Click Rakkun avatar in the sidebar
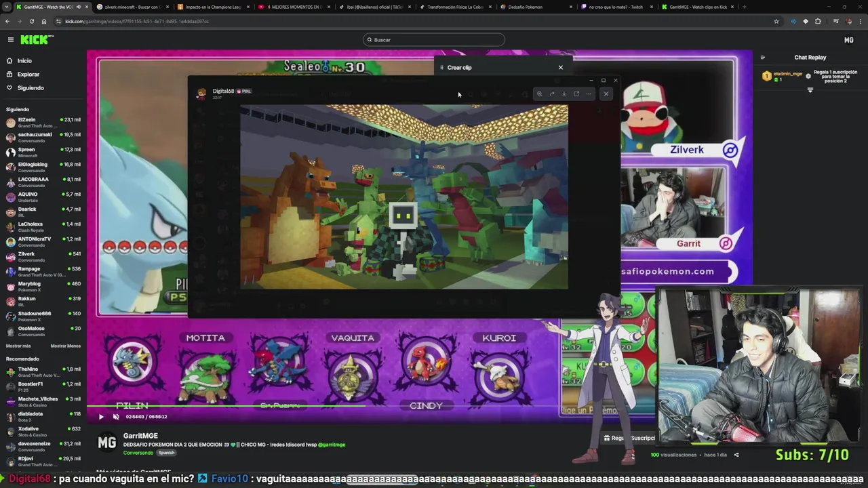Viewport: 868px width, 488px height. (x=10, y=301)
